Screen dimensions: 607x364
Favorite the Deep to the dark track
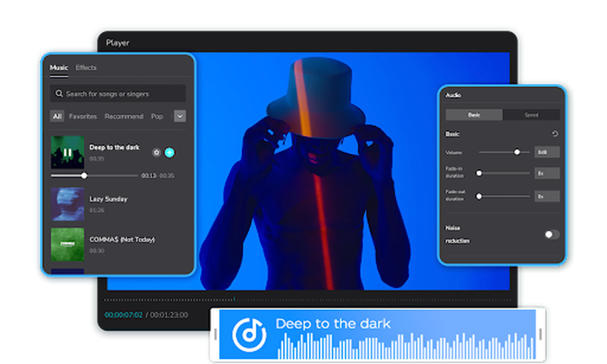pyautogui.click(x=156, y=152)
